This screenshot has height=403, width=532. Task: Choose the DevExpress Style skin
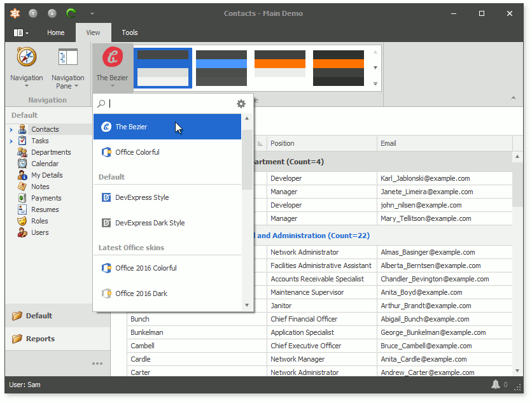[x=167, y=197]
